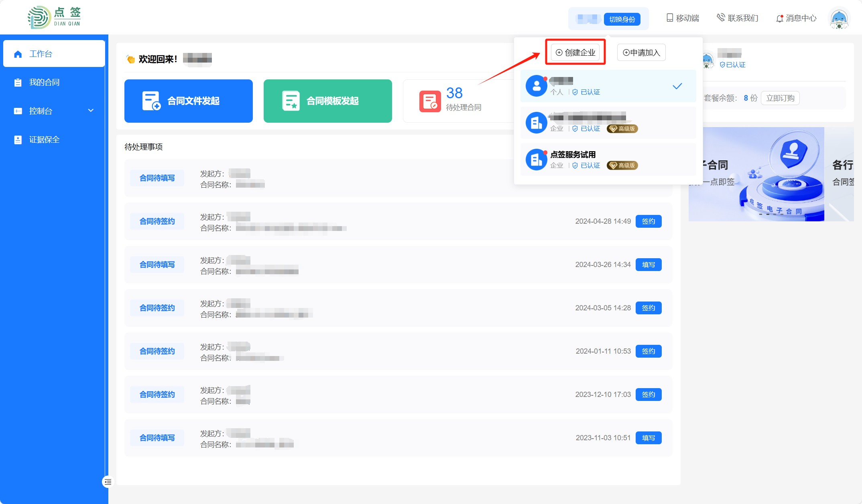
Task: Click the 联系我们 telephone icon
Action: (x=721, y=18)
